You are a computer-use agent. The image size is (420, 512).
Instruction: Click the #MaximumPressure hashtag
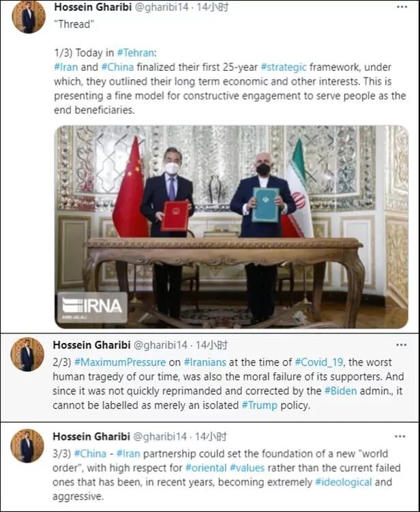click(120, 363)
